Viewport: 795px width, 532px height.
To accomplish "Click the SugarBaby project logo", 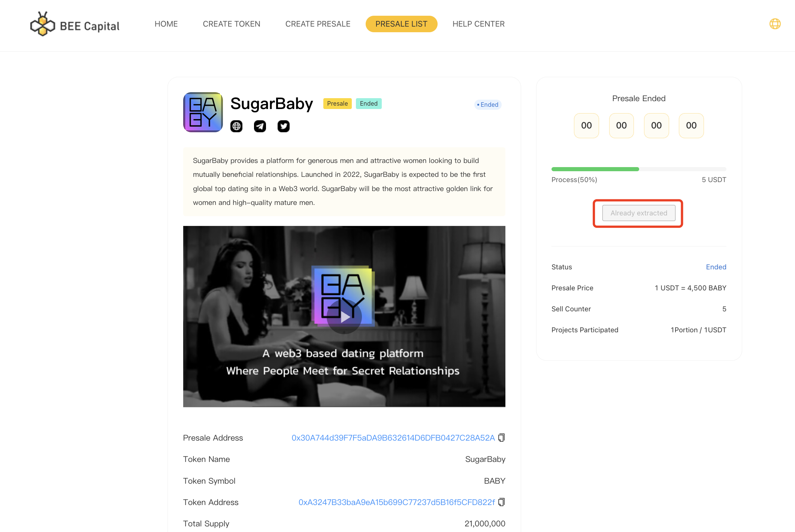I will (203, 112).
